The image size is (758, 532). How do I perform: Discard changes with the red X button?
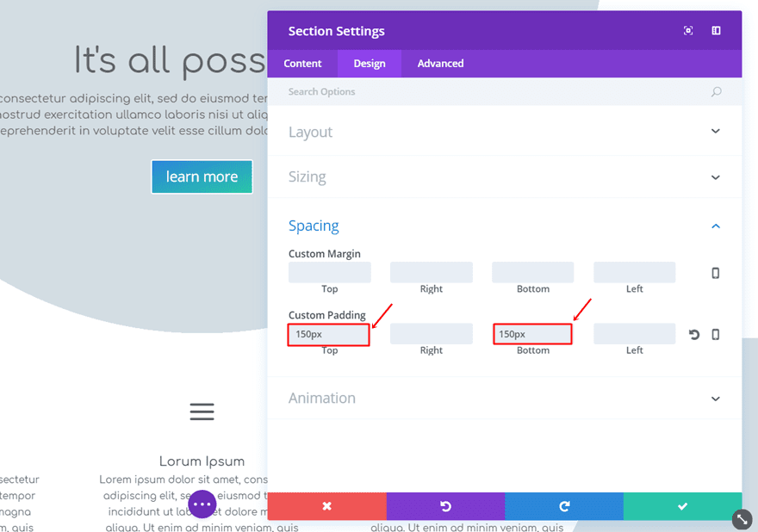[326, 506]
